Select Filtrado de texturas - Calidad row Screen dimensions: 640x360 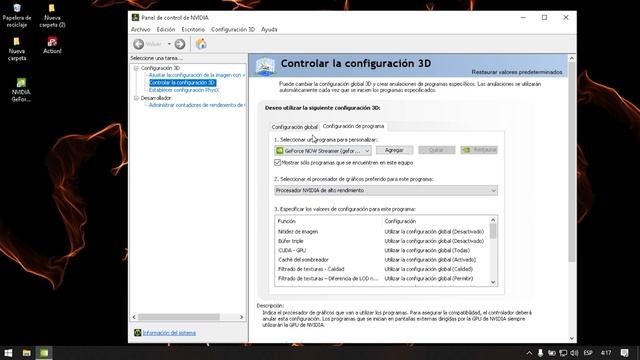381,269
